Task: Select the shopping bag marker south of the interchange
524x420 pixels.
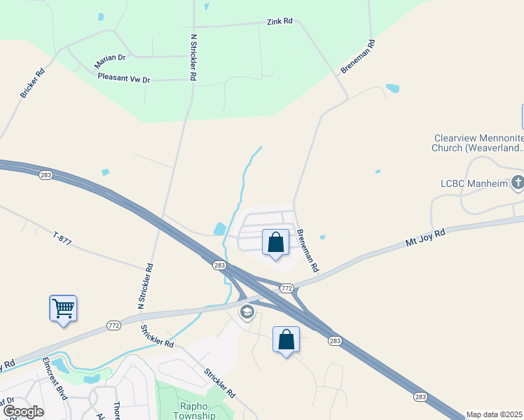Action: click(286, 342)
